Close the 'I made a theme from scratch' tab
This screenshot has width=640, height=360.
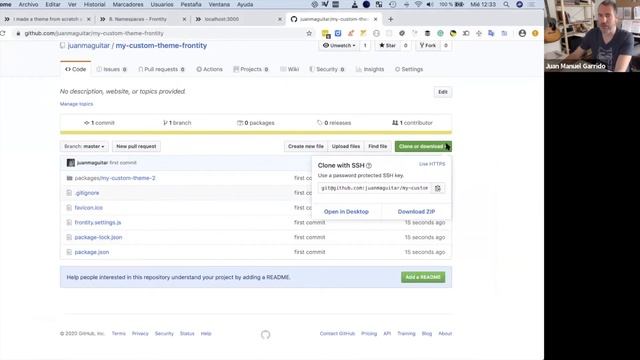89,19
